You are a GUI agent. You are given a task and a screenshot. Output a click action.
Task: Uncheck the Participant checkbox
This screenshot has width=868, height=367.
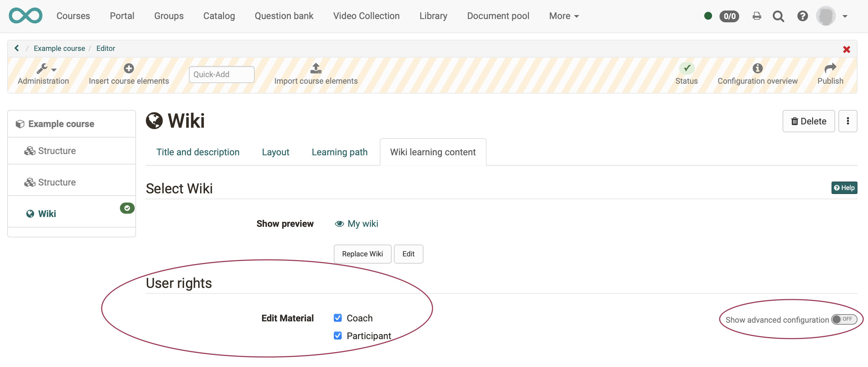[338, 336]
